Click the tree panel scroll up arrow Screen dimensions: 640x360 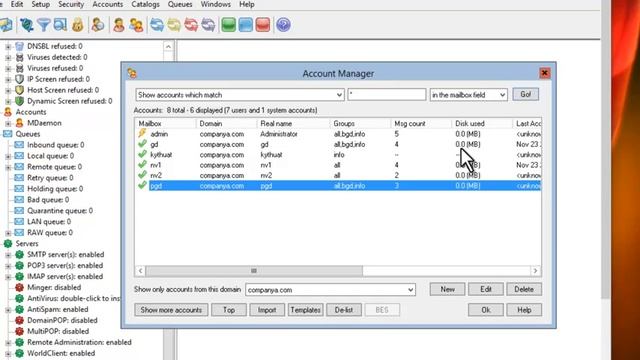(x=168, y=47)
